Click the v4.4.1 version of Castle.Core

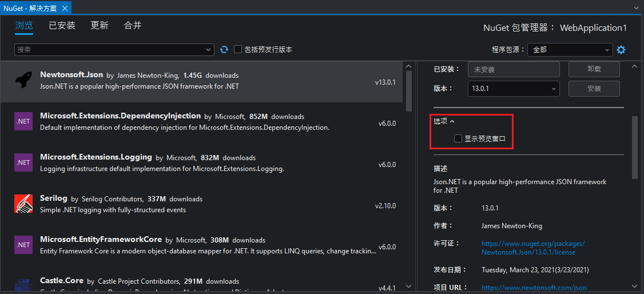tap(387, 288)
